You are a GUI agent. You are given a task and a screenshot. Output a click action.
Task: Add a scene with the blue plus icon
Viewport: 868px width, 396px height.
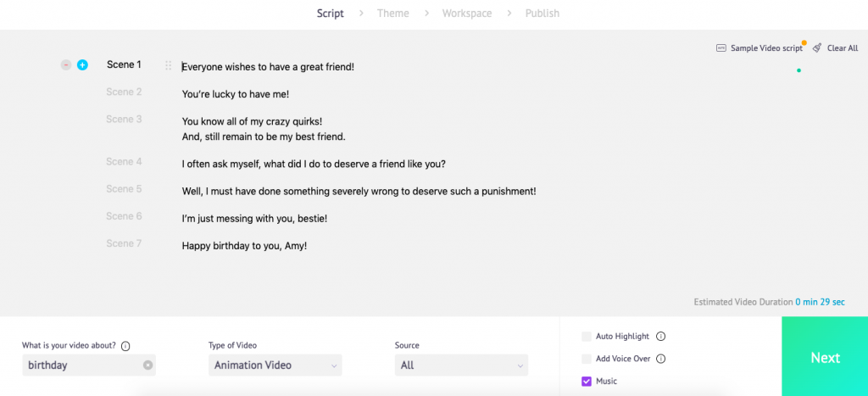82,65
